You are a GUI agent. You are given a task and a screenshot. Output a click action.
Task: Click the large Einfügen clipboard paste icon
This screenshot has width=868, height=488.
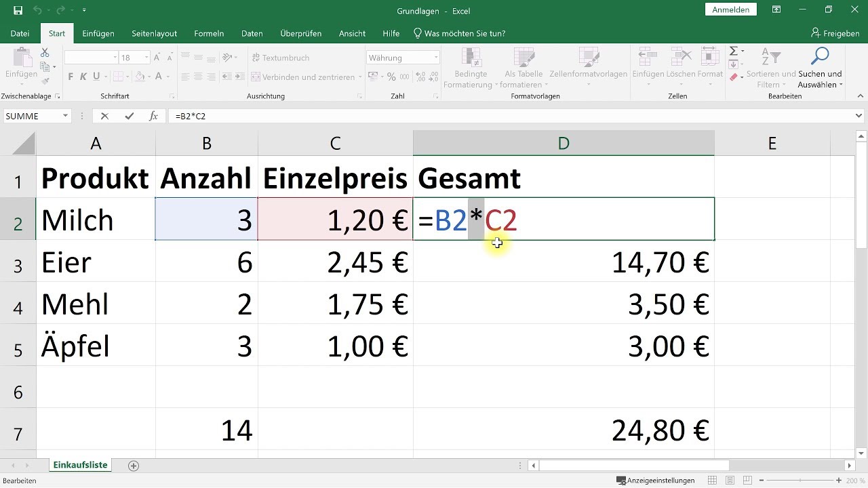click(x=22, y=58)
